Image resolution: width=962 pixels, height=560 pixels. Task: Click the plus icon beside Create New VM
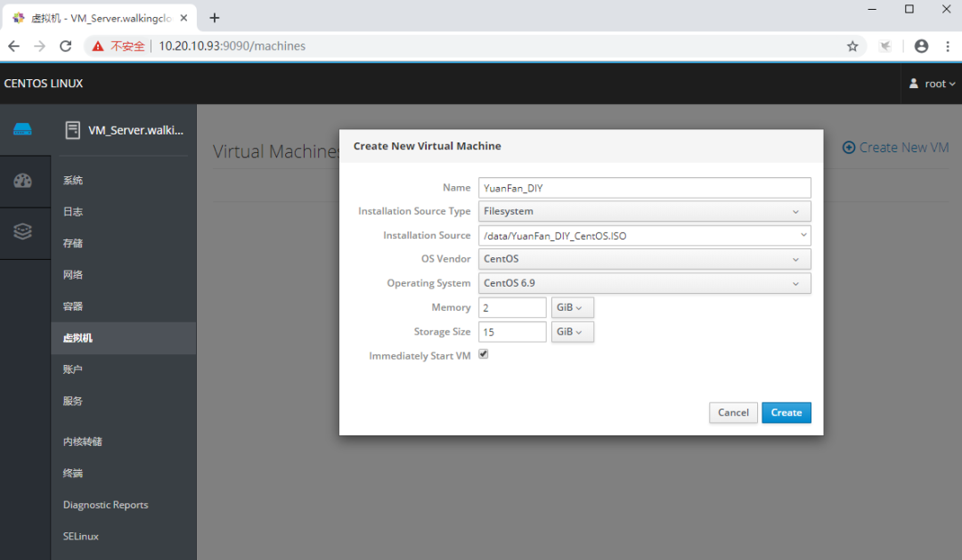tap(849, 147)
